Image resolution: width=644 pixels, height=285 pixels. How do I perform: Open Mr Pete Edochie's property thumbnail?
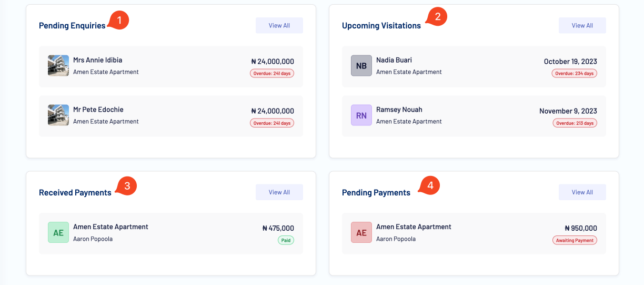58,115
